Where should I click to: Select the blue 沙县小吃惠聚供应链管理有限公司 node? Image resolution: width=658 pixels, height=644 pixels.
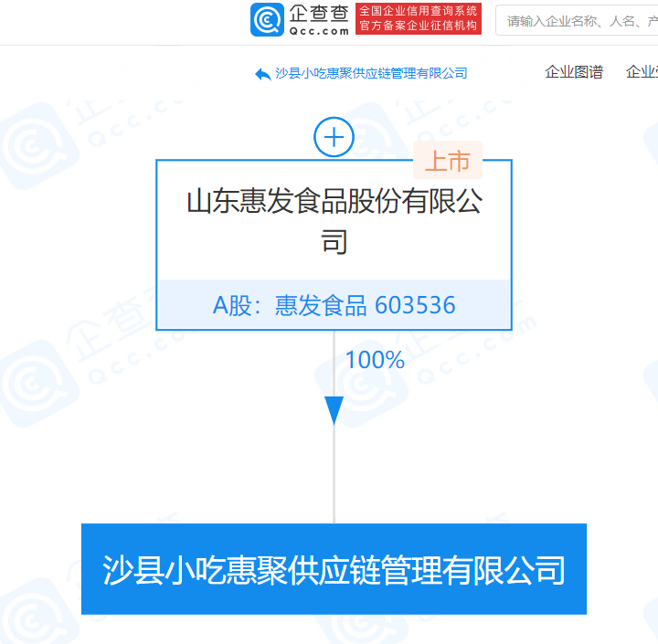click(334, 569)
